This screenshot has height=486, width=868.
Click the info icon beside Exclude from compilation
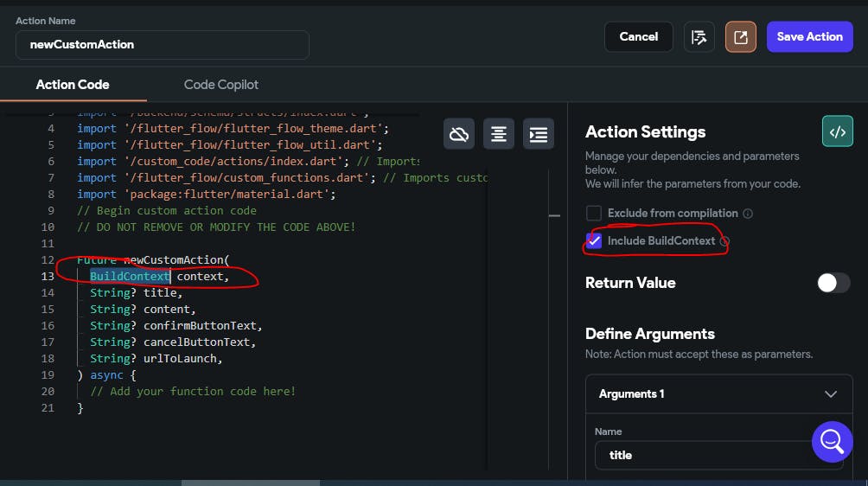(x=748, y=214)
